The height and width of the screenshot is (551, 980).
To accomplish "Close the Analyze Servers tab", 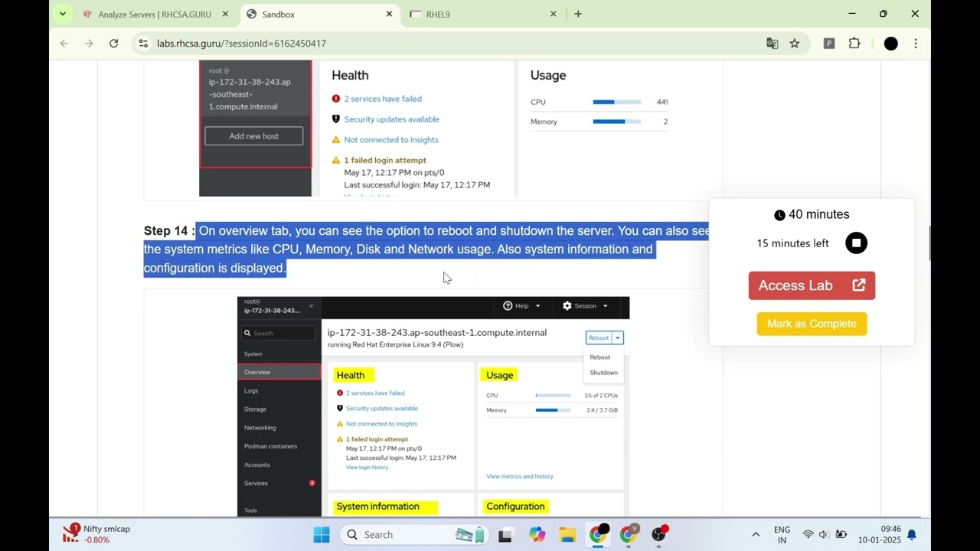I will tap(225, 14).
